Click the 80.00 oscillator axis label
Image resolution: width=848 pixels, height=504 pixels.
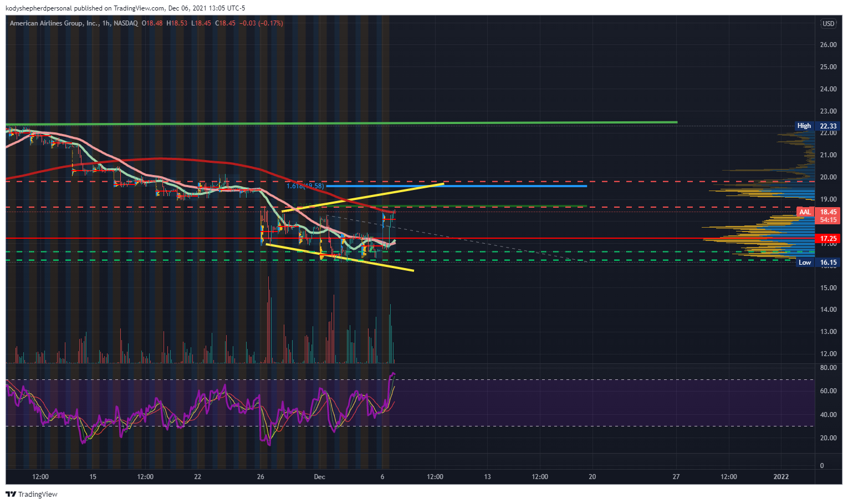click(x=828, y=368)
